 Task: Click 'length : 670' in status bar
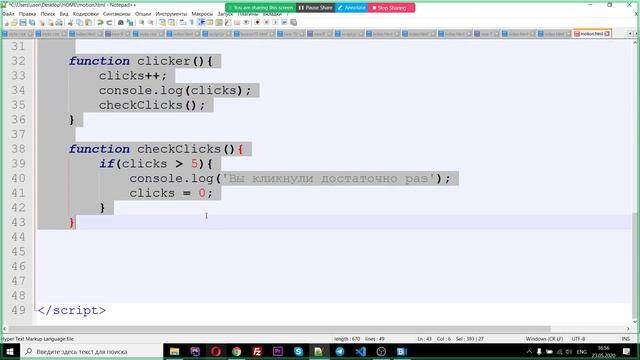pos(347,339)
